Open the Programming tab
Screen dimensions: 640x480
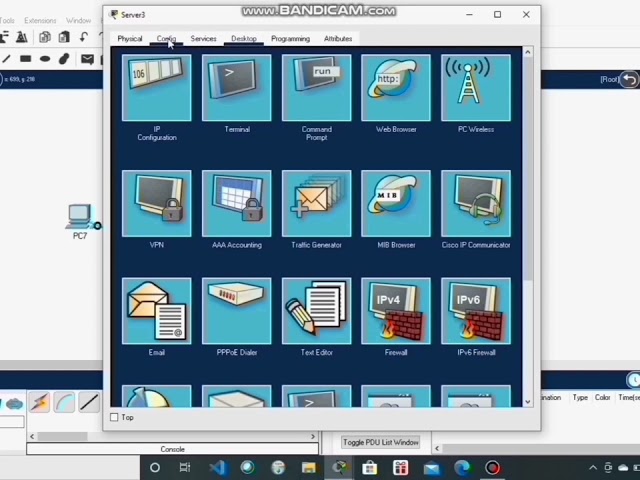[290, 39]
